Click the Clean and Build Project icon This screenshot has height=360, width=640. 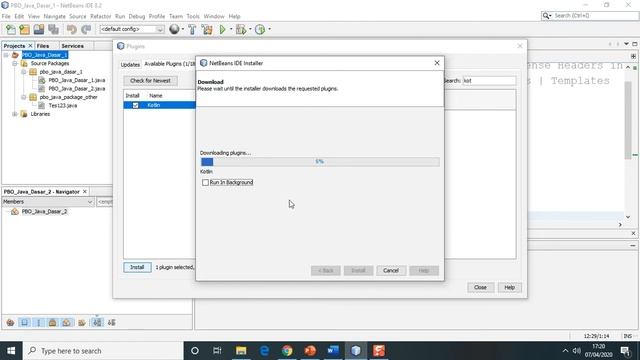pyautogui.click(x=207, y=29)
